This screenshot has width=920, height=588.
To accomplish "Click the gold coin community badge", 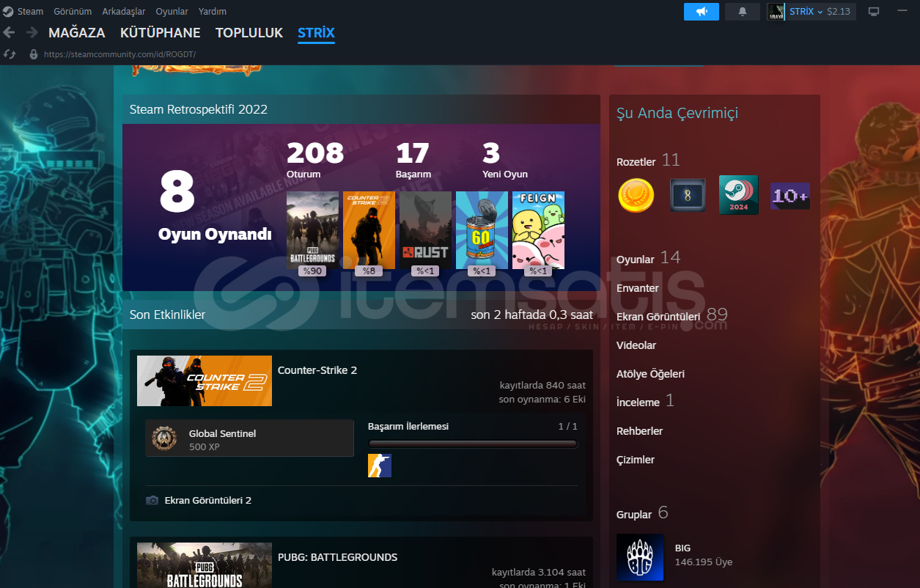I will pyautogui.click(x=636, y=196).
